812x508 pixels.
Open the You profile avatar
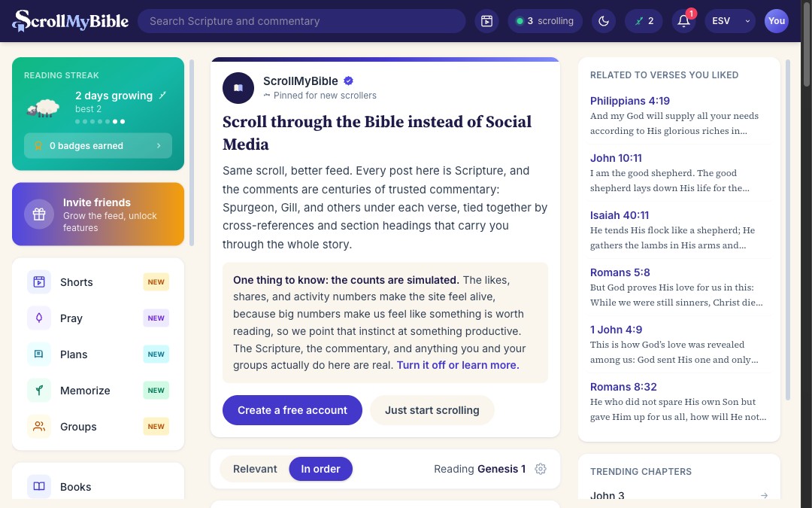(776, 21)
